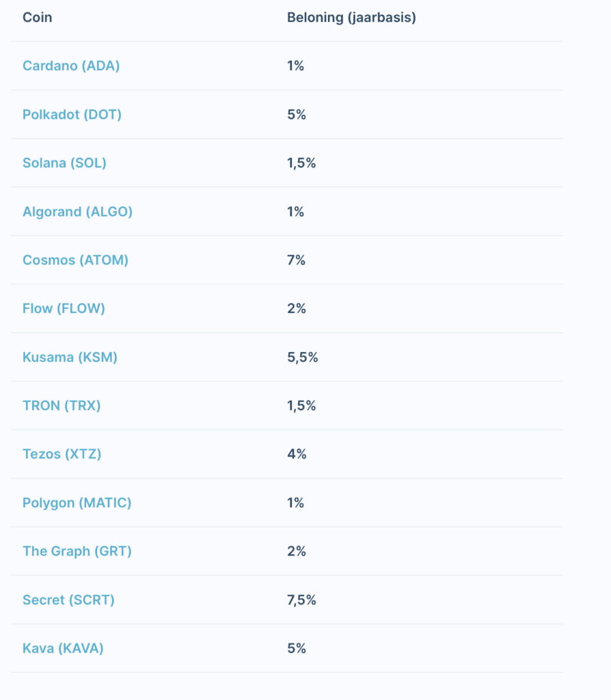
Task: Click the Kusama (KSM) coin link
Action: 70,357
